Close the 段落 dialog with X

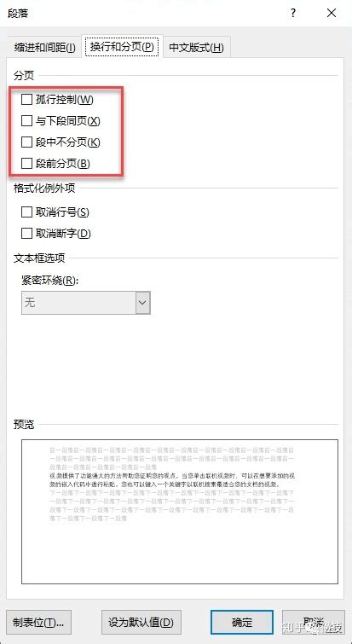[332, 13]
